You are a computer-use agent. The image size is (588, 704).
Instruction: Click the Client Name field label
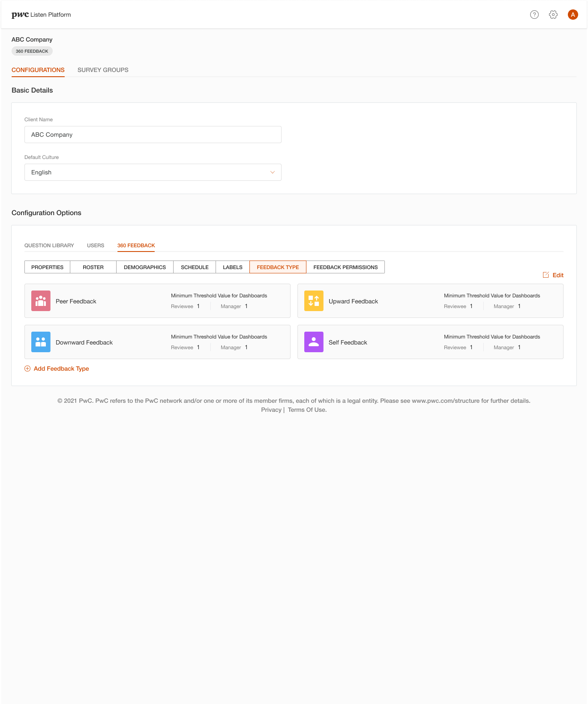pyautogui.click(x=39, y=120)
